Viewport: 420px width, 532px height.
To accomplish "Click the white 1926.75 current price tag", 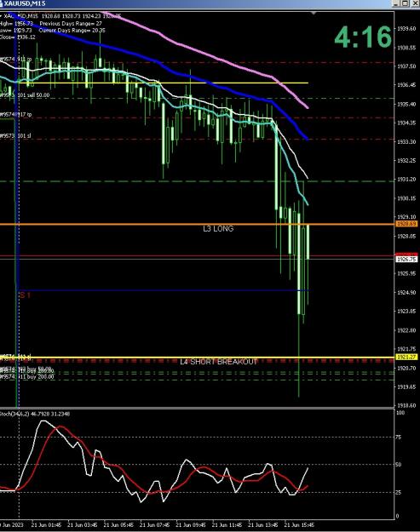I will tap(406, 260).
